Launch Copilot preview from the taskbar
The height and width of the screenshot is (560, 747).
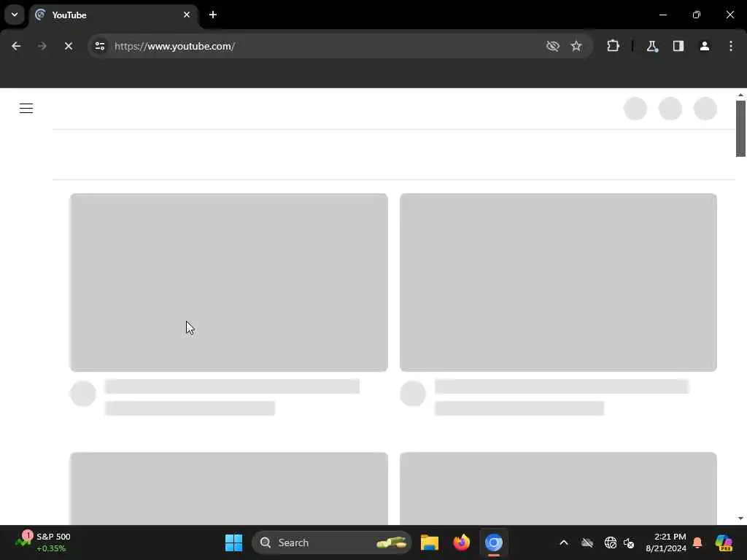(724, 542)
